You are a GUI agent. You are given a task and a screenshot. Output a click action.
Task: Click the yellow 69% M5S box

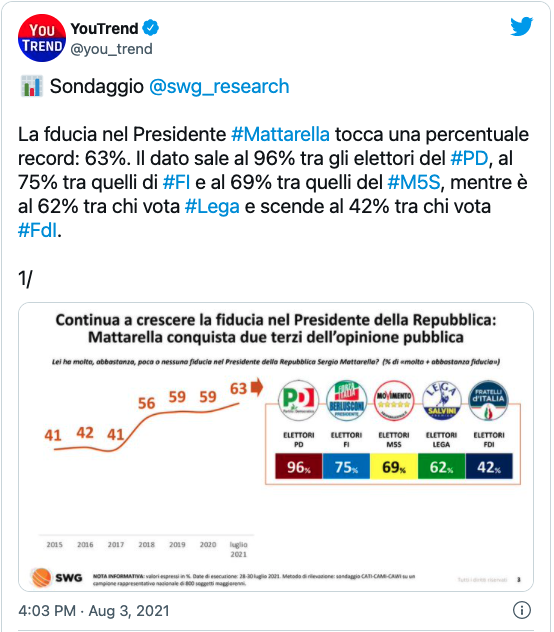coord(394,466)
